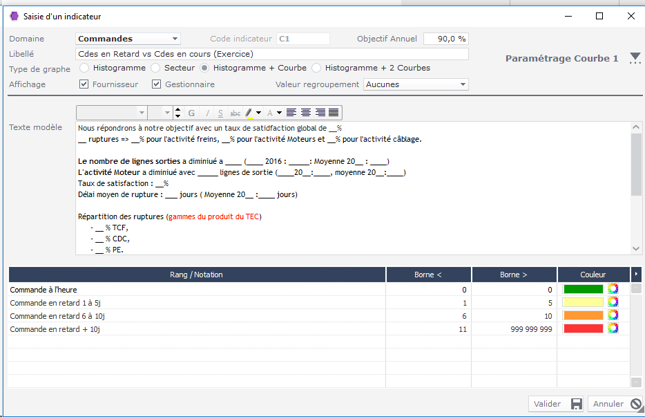Click the highlighter pen icon
This screenshot has height=417, width=645.
coord(249,113)
